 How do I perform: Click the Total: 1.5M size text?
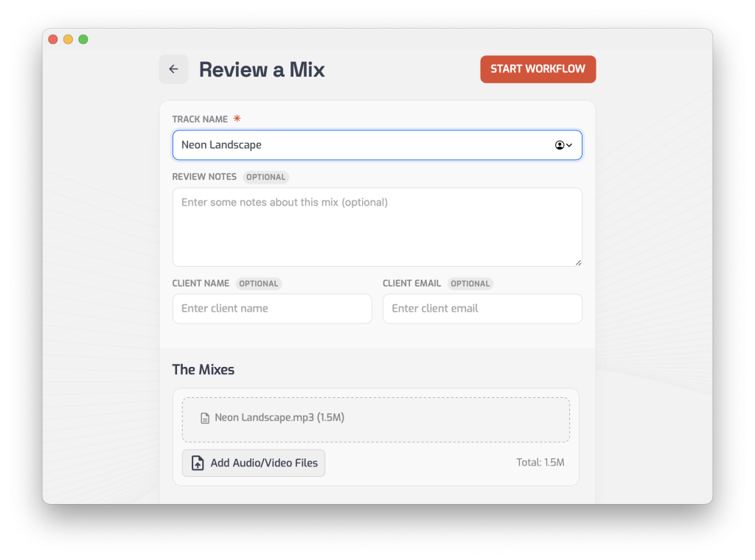pos(540,462)
